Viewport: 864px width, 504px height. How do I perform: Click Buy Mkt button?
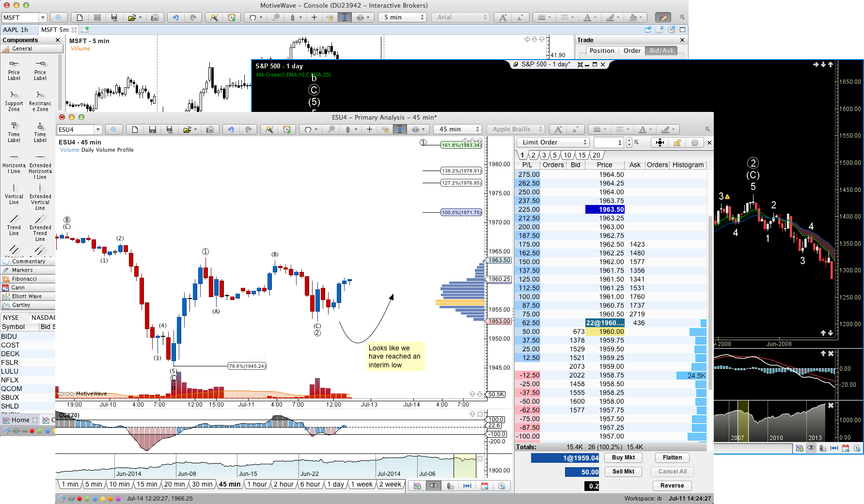623,457
